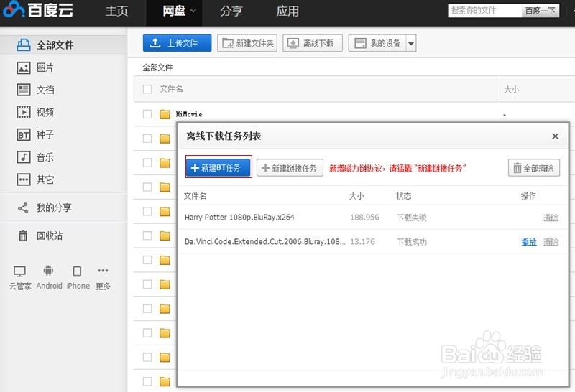Click 上传文件 upload button

tap(177, 43)
